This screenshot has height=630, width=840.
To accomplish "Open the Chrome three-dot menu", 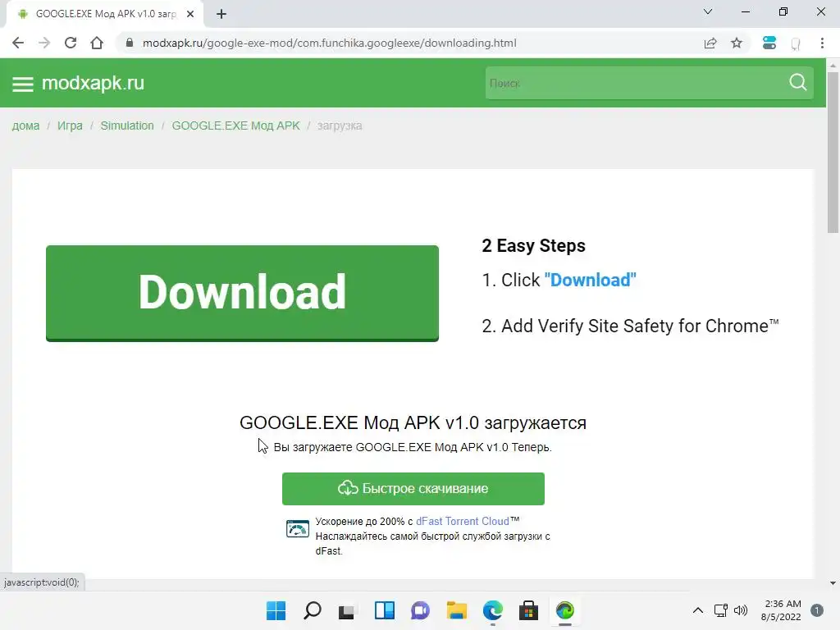I will [822, 43].
